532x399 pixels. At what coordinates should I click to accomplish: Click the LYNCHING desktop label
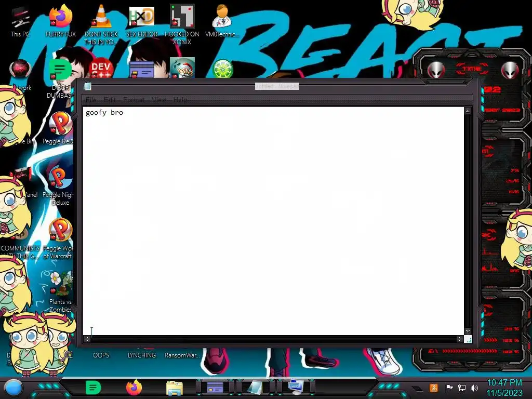coord(142,355)
